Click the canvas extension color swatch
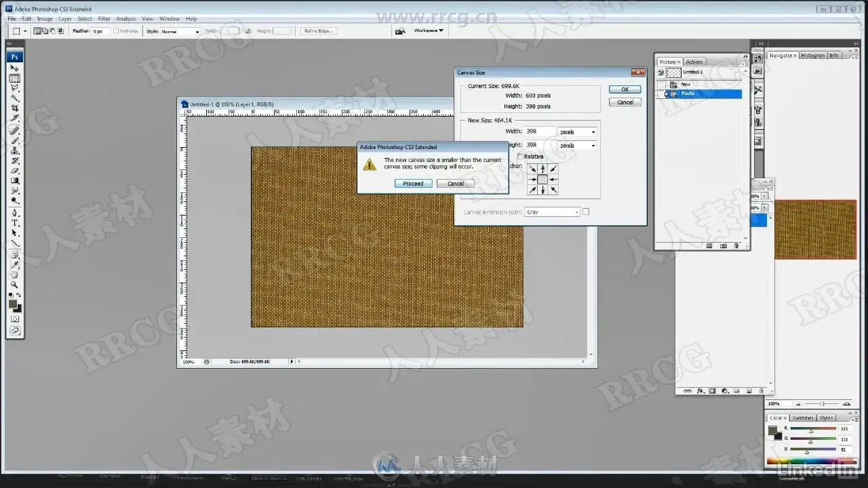This screenshot has height=488, width=868. tap(586, 212)
